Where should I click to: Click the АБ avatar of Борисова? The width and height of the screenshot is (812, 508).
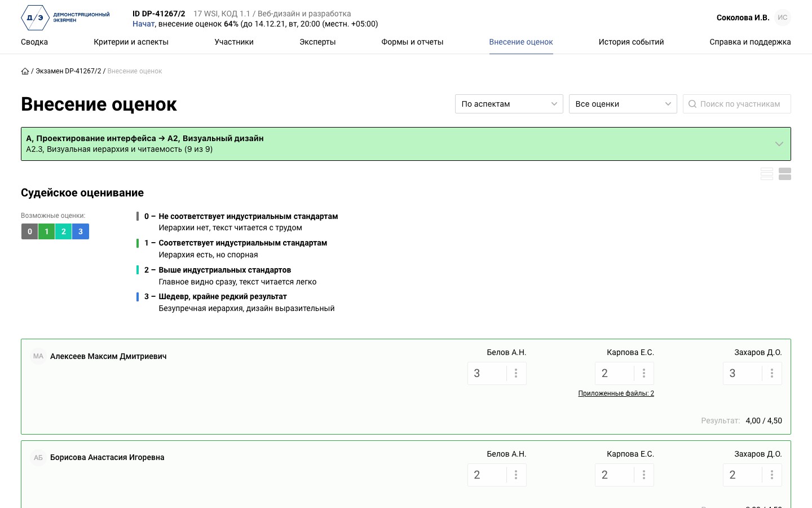click(38, 457)
